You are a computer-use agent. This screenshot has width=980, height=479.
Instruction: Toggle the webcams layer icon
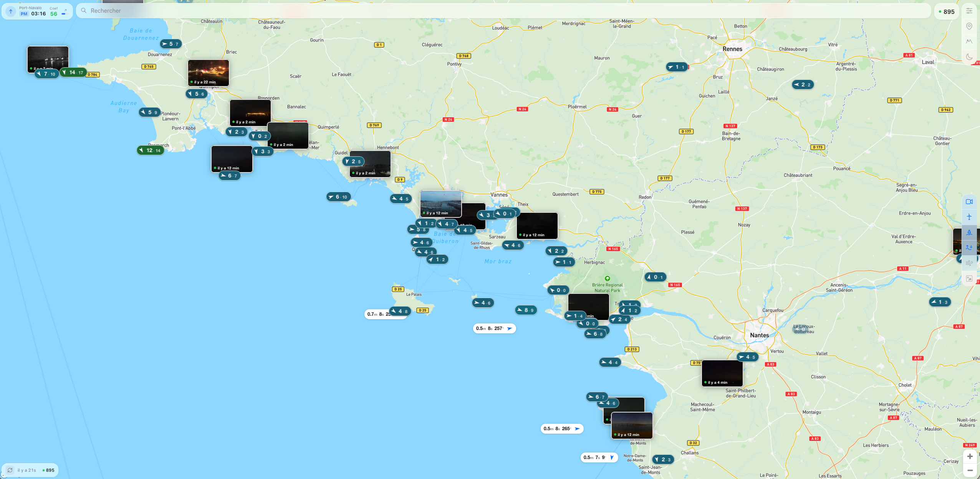pyautogui.click(x=969, y=201)
